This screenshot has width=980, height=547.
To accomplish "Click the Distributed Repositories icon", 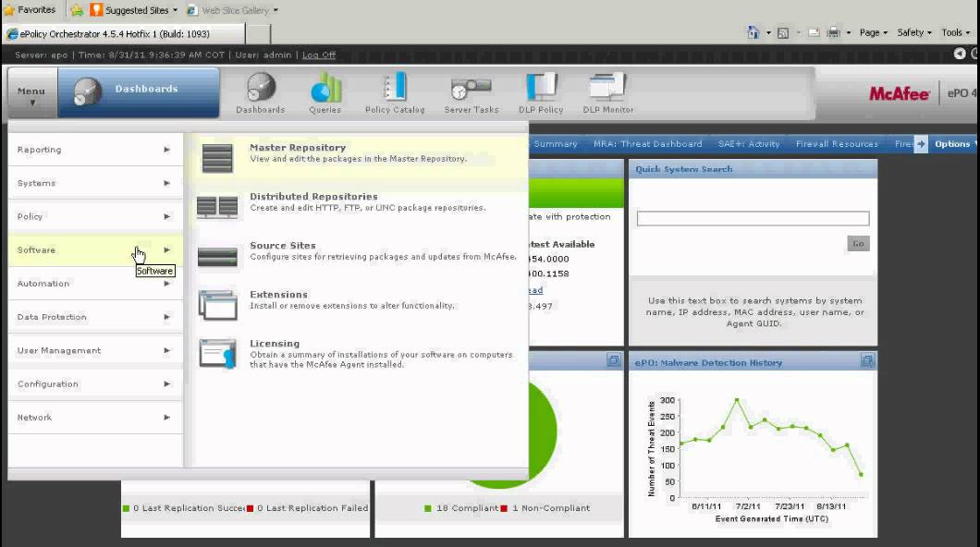I will coord(217,207).
